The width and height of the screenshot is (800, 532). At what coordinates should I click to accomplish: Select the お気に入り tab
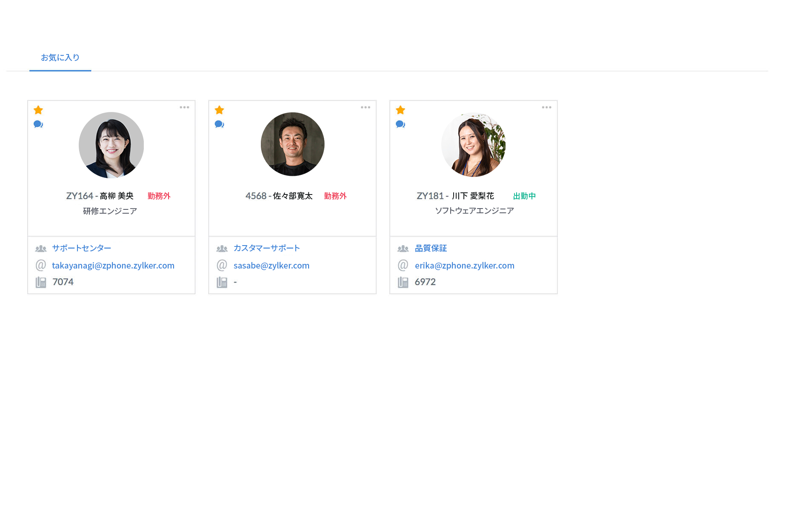coord(60,57)
